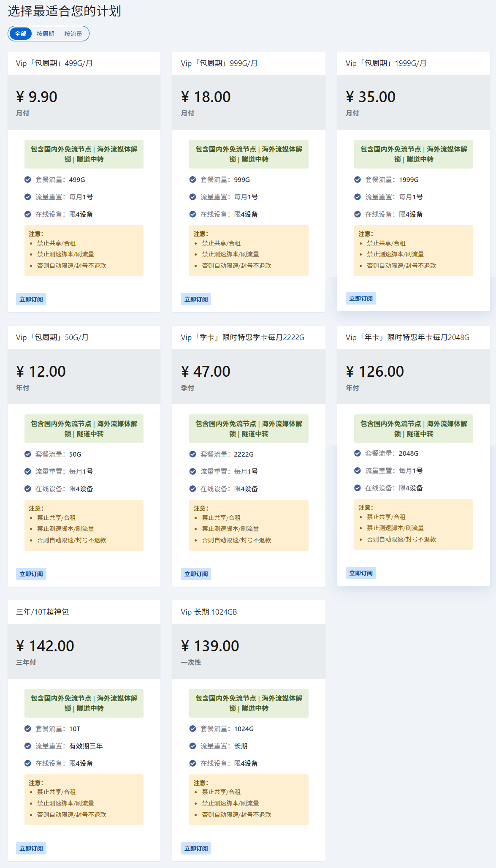Click the check icon beside 套餐流量 2048G
This screenshot has width=496, height=868.
358,453
